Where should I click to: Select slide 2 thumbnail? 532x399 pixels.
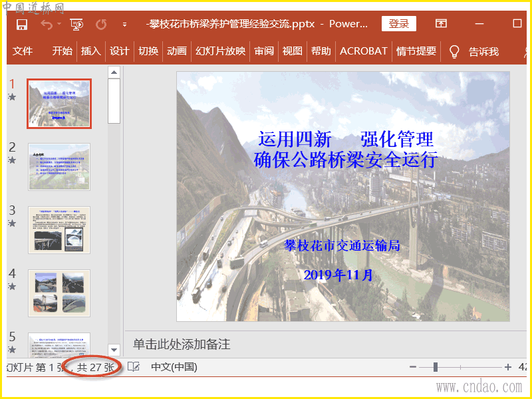(x=59, y=167)
